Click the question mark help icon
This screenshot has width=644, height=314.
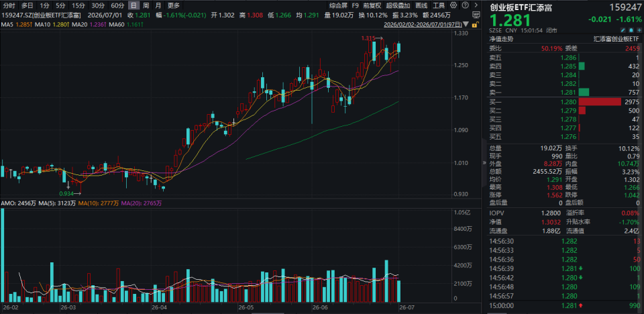pyautogui.click(x=466, y=5)
